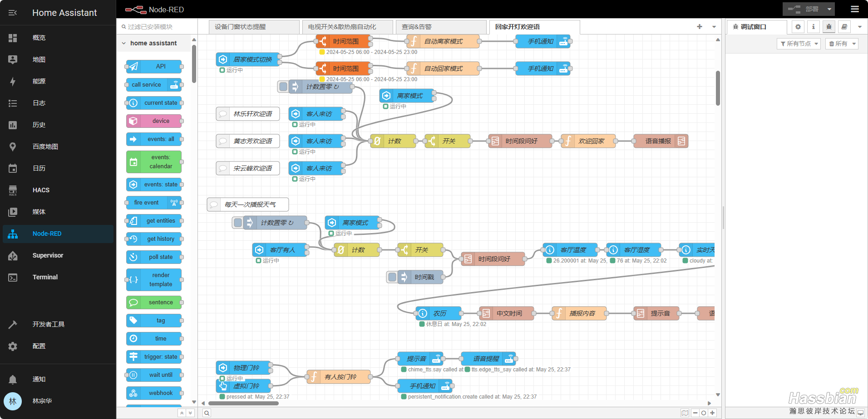Zoom out the flow workspace

tap(695, 413)
